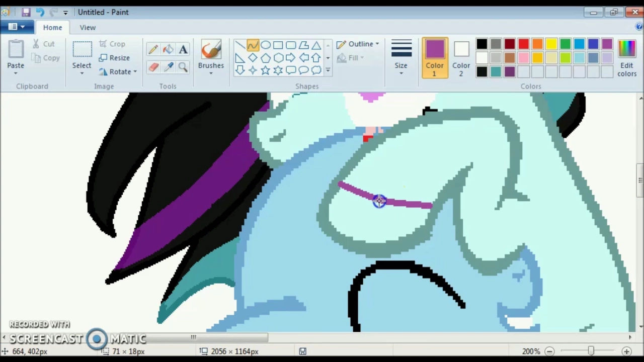Viewport: 644px width, 362px height.
Task: Click the Paste button
Action: tap(16, 54)
